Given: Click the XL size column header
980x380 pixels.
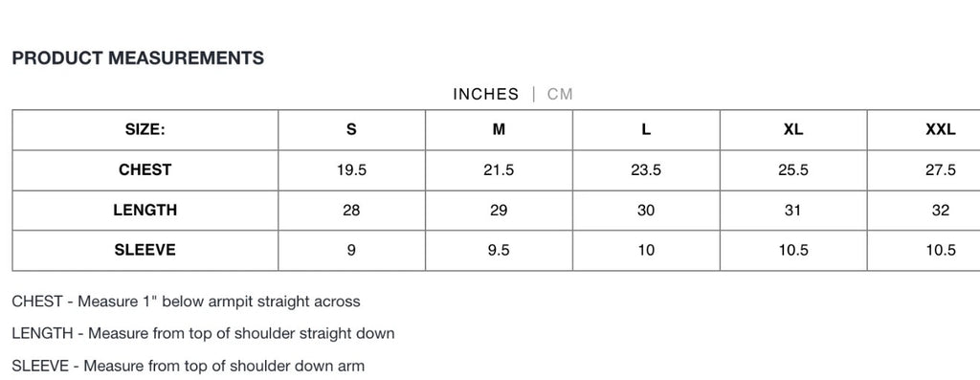Looking at the screenshot, I should pos(793,130).
